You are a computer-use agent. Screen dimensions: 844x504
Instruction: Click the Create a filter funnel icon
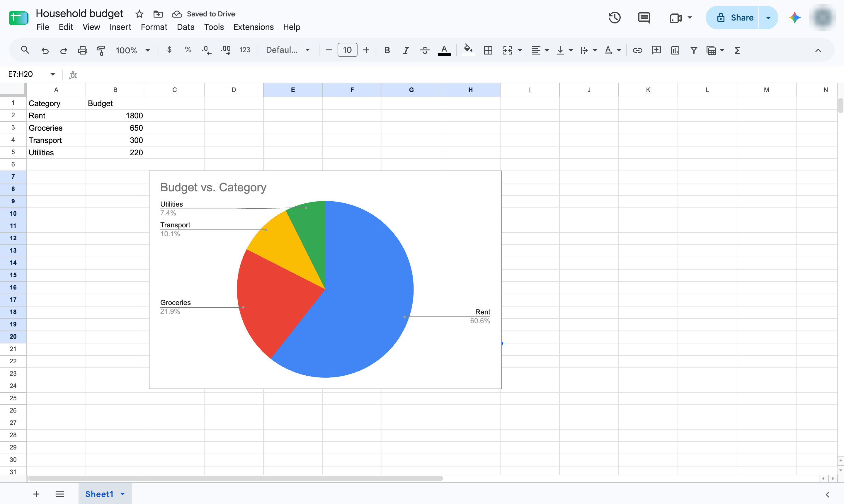[x=694, y=50]
